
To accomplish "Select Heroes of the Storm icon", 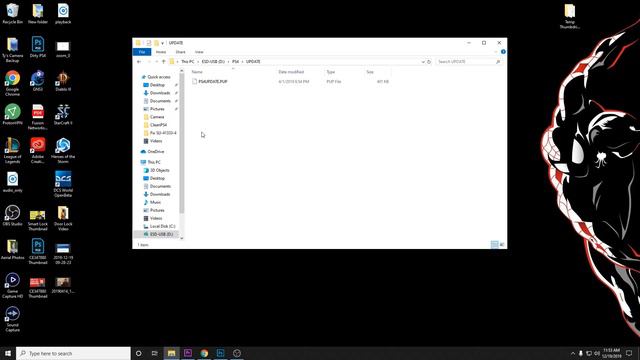I will pyautogui.click(x=63, y=151).
